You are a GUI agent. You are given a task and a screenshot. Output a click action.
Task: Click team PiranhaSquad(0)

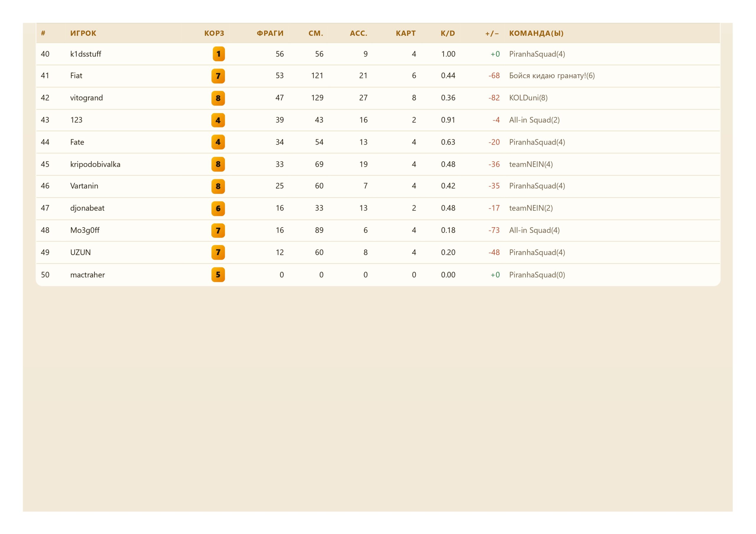(x=537, y=275)
